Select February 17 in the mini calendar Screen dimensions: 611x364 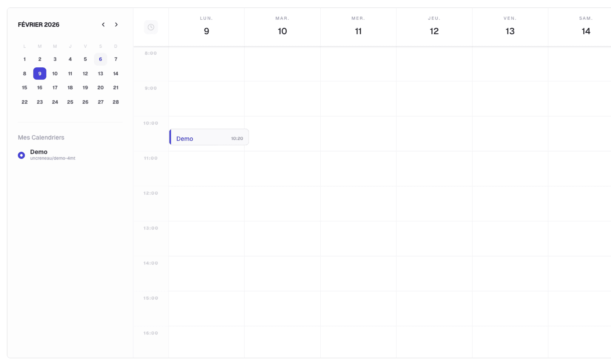coord(55,88)
